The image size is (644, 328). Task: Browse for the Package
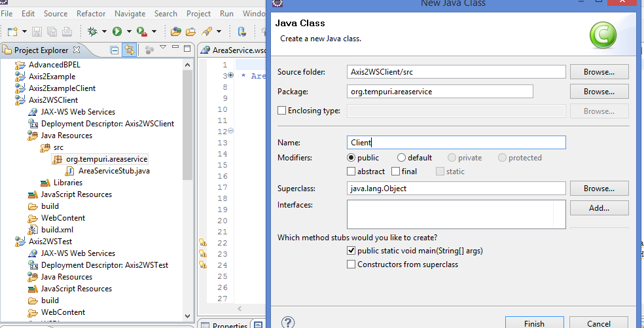point(599,92)
